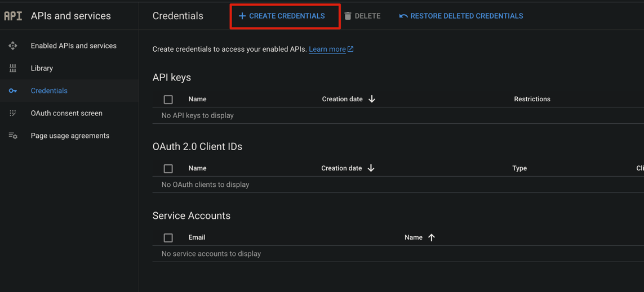Click the Page usage agreements icon
Viewport: 644px width, 292px height.
pos(13,136)
